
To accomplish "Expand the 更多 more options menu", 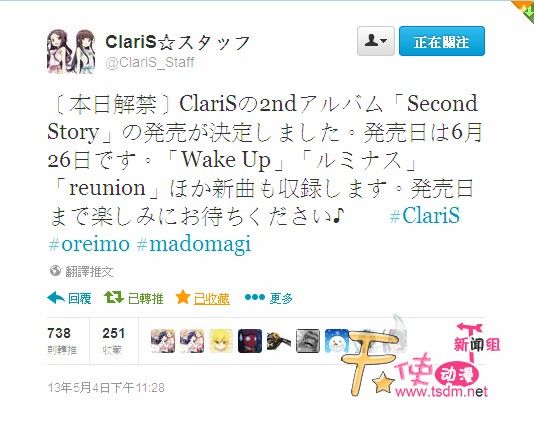I will (x=269, y=298).
